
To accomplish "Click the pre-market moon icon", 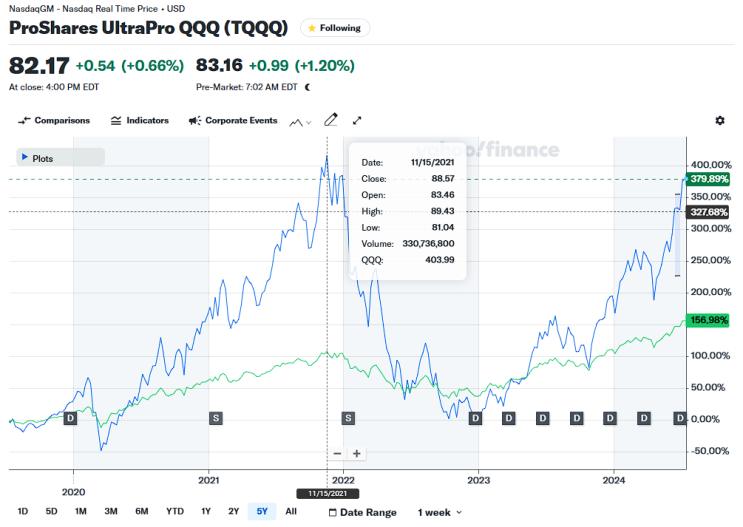I will 308,87.
